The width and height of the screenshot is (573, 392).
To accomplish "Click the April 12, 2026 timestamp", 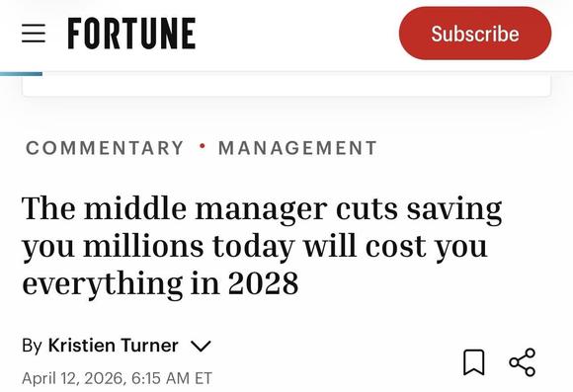I will pyautogui.click(x=72, y=378).
